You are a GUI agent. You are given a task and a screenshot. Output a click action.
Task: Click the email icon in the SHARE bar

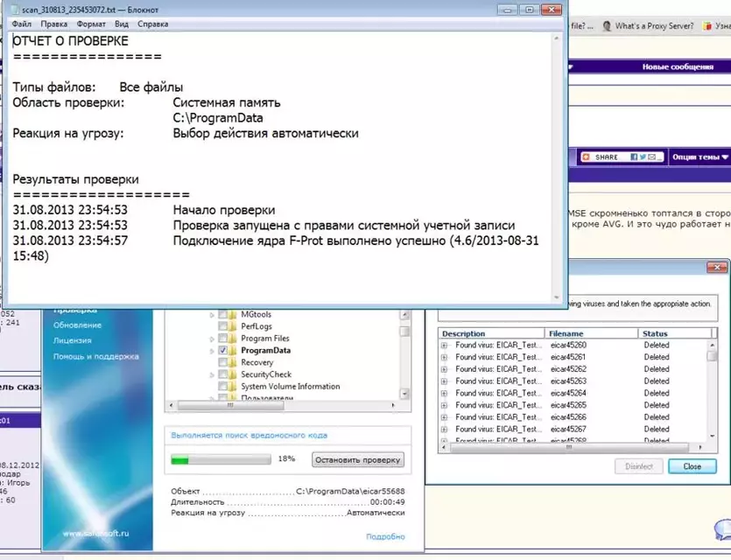pyautogui.click(x=651, y=157)
